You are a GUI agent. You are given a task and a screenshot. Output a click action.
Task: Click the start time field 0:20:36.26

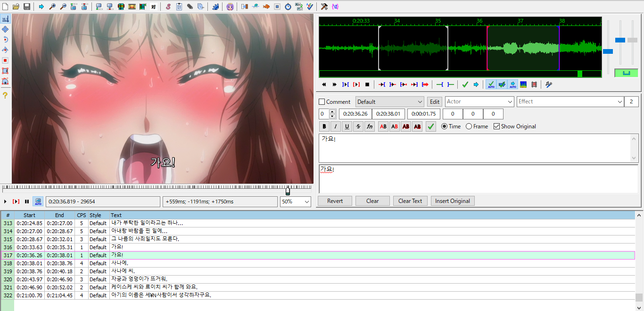tap(355, 114)
